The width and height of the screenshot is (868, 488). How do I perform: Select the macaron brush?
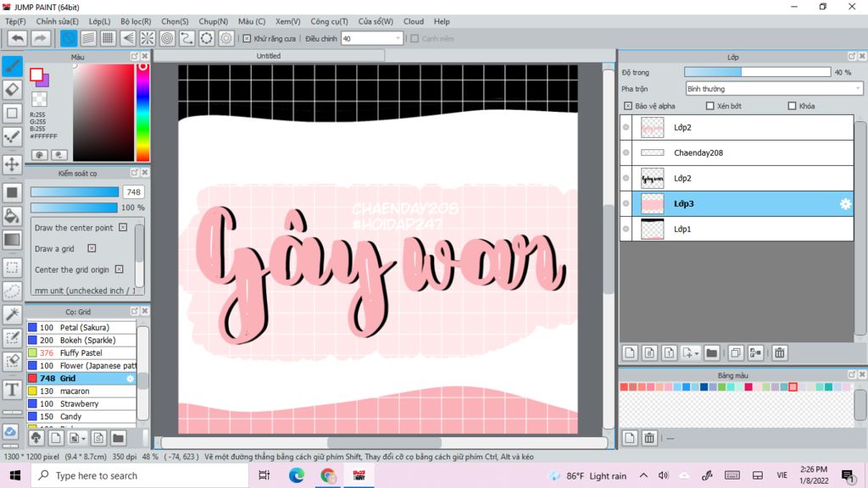81,391
